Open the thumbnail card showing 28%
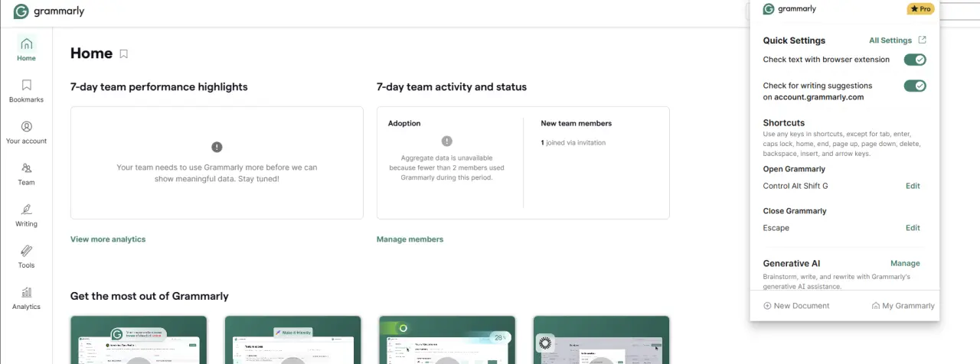 tap(447, 340)
